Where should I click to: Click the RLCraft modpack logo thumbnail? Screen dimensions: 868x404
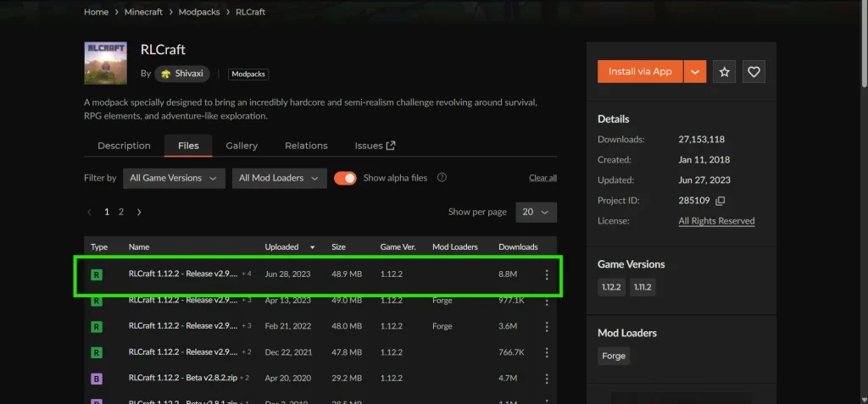point(106,63)
